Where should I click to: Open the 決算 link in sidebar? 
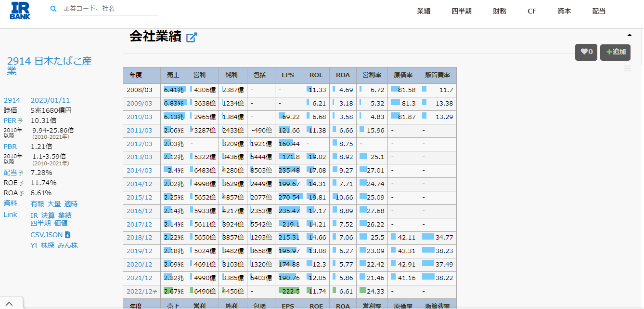pyautogui.click(x=48, y=215)
